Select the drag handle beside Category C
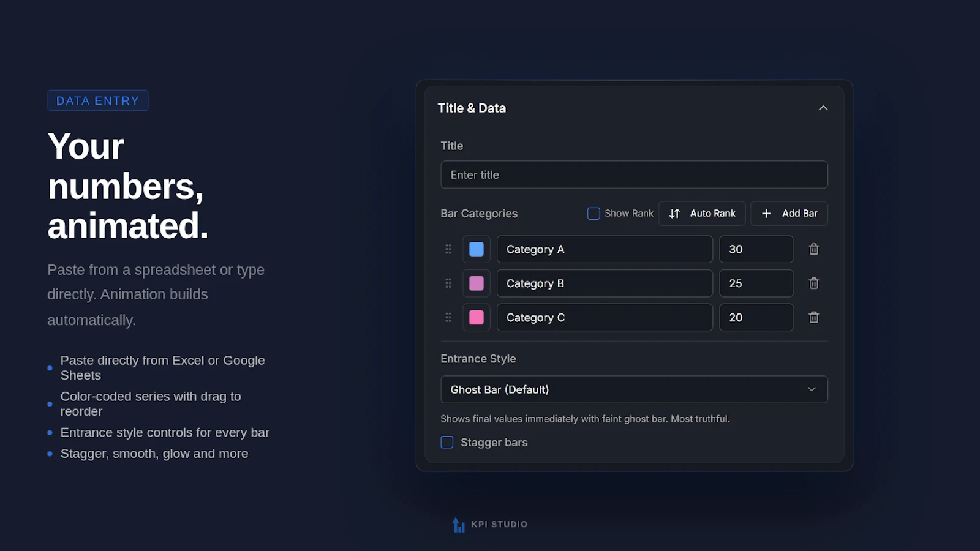Image resolution: width=980 pixels, height=551 pixels. coord(448,317)
